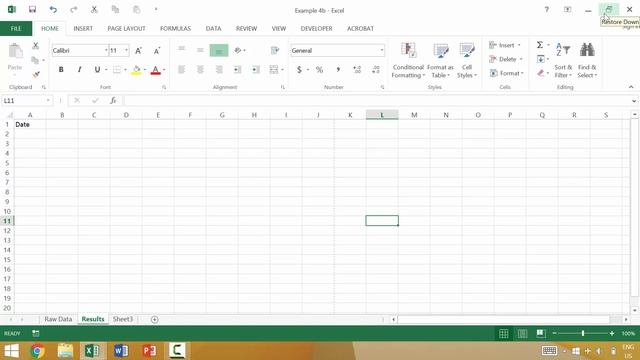Apply the red font color

(155, 70)
